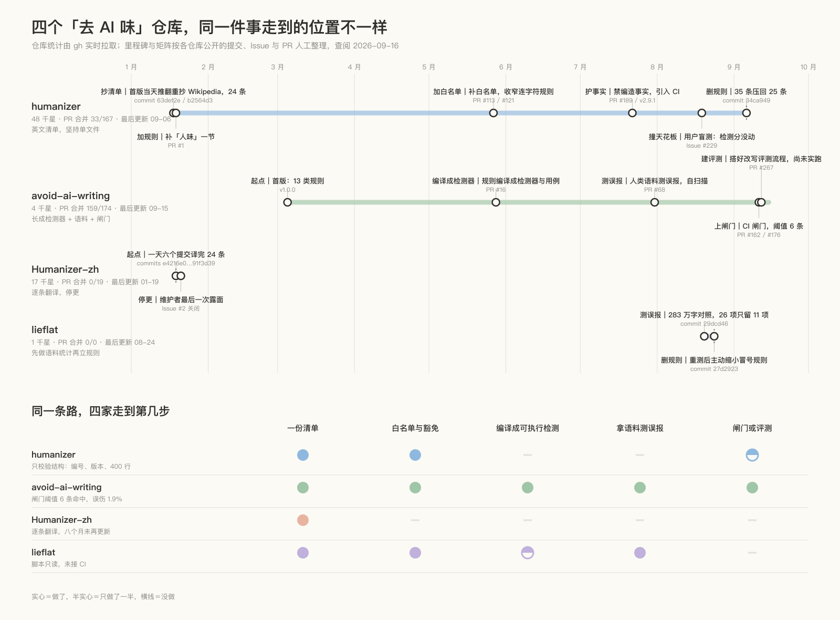
Task: Click avoid-ai-writing's 起点 v1.0.0 marker
Action: point(288,202)
